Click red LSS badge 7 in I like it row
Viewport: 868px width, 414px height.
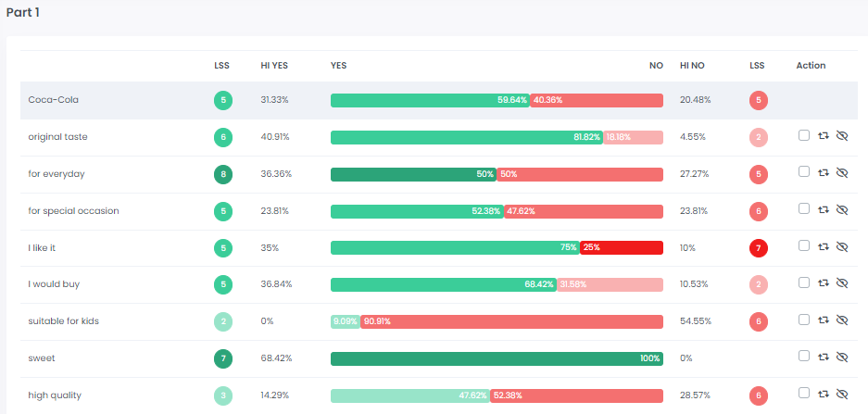(x=759, y=248)
